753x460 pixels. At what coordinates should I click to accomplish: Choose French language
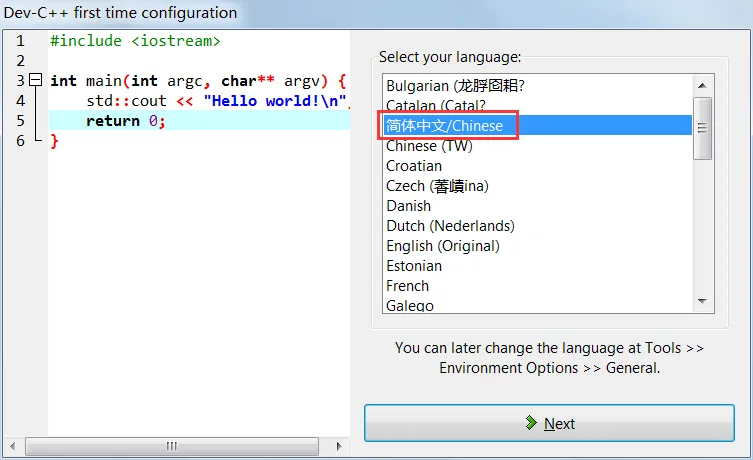(537, 286)
